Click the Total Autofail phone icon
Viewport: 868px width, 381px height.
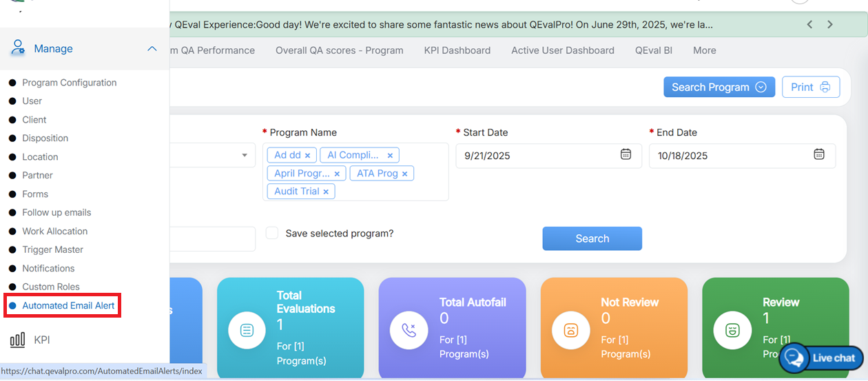(x=409, y=331)
